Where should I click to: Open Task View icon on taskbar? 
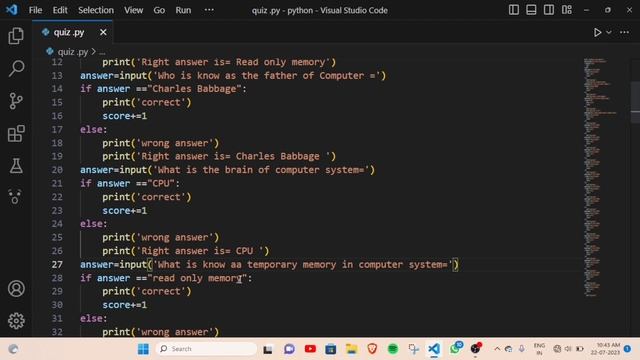268,349
